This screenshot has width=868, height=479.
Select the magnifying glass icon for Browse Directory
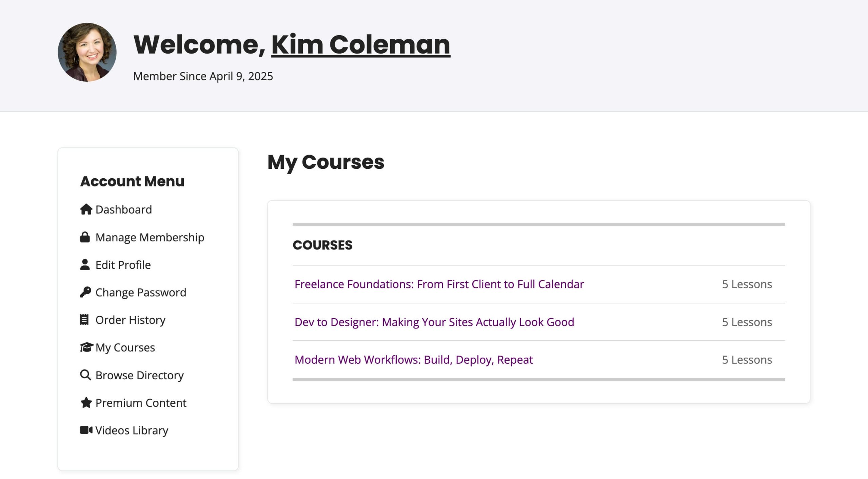pos(85,375)
